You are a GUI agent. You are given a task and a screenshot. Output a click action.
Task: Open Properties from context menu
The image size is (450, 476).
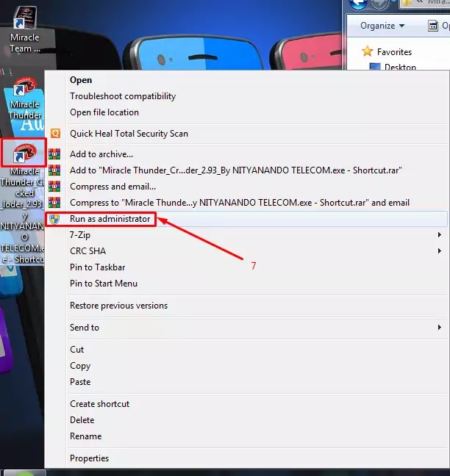click(x=89, y=458)
